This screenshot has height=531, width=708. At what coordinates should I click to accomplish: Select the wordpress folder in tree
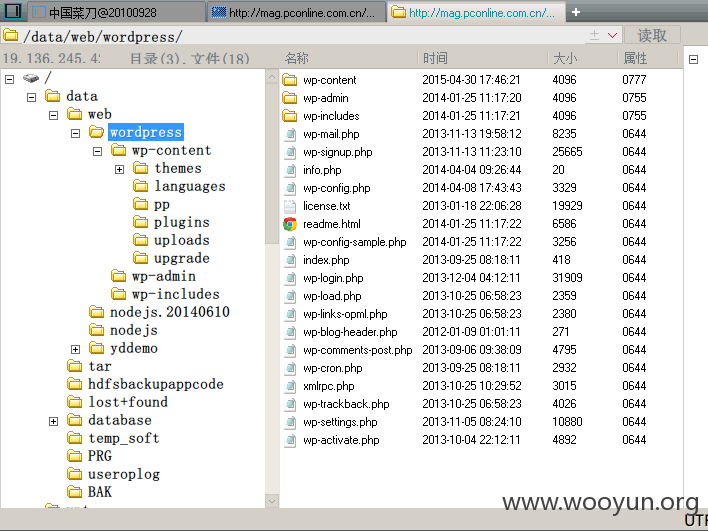[x=145, y=132]
